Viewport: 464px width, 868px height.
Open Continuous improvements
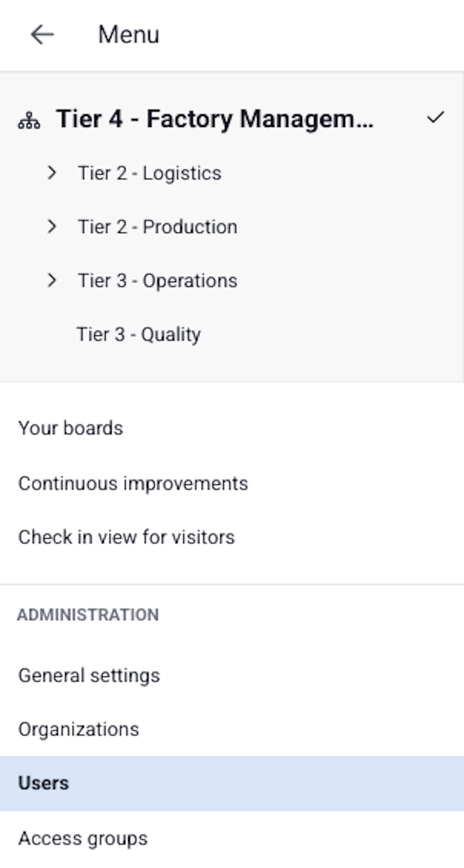click(x=133, y=484)
